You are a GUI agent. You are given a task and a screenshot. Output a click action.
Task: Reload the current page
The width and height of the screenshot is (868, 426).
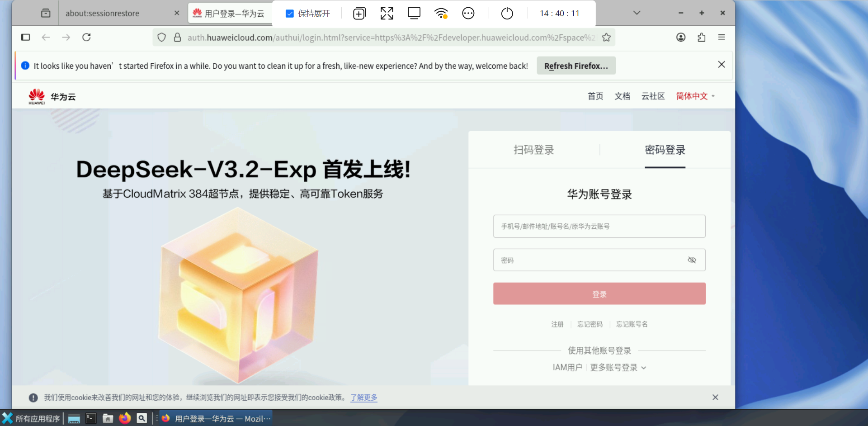[x=86, y=37]
